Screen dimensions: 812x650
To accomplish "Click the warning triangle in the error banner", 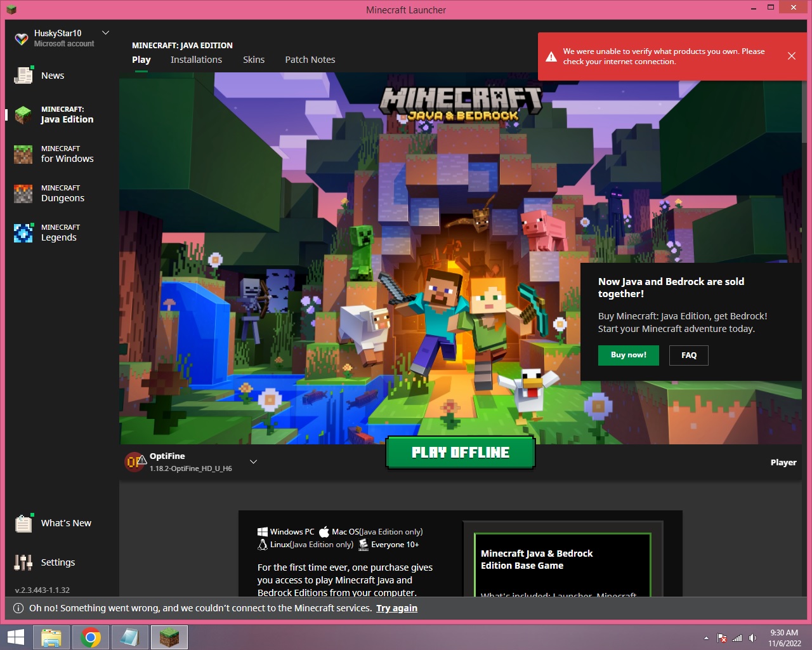I will coord(551,56).
